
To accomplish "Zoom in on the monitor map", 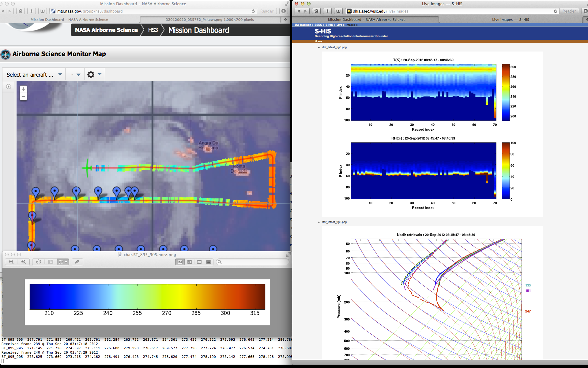I will pyautogui.click(x=23, y=89).
